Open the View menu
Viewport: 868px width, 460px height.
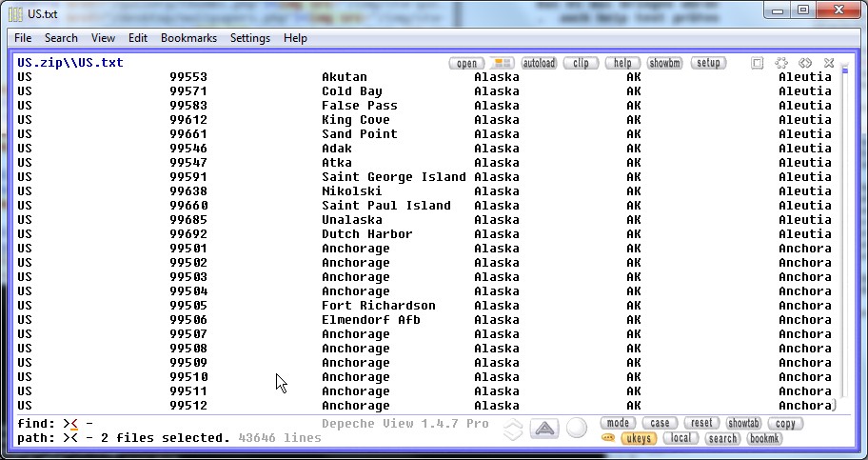103,38
